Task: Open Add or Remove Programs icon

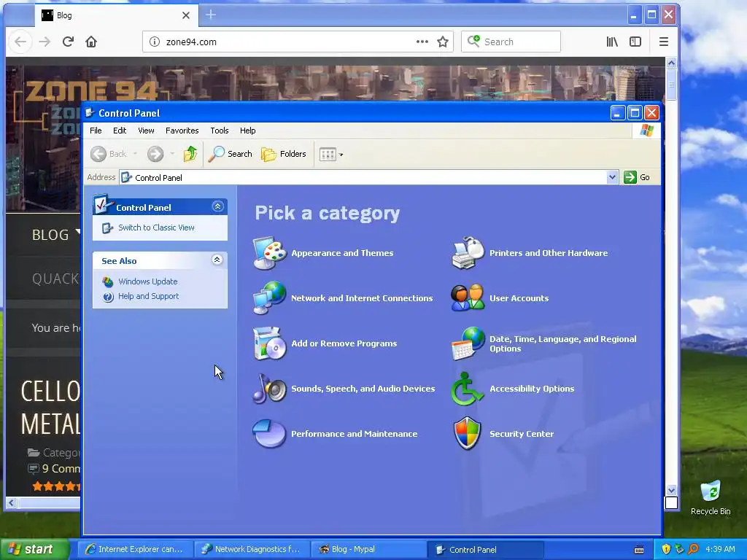Action: [x=270, y=343]
